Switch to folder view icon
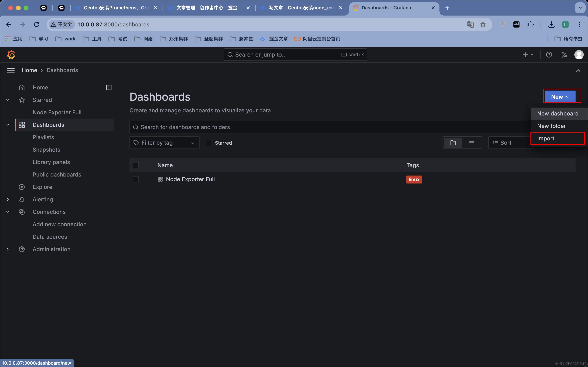Image resolution: width=588 pixels, height=367 pixels. (x=453, y=143)
